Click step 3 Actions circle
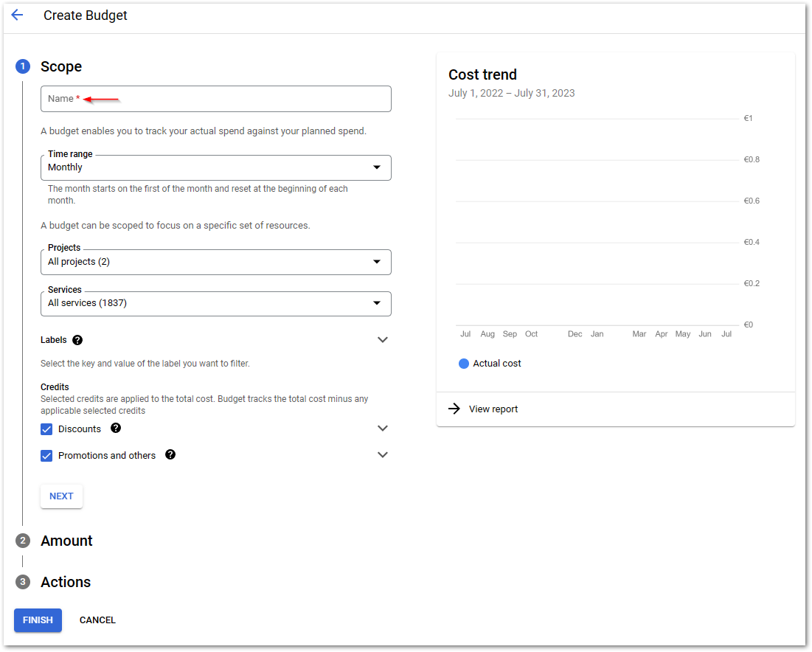812x652 pixels. click(x=22, y=582)
